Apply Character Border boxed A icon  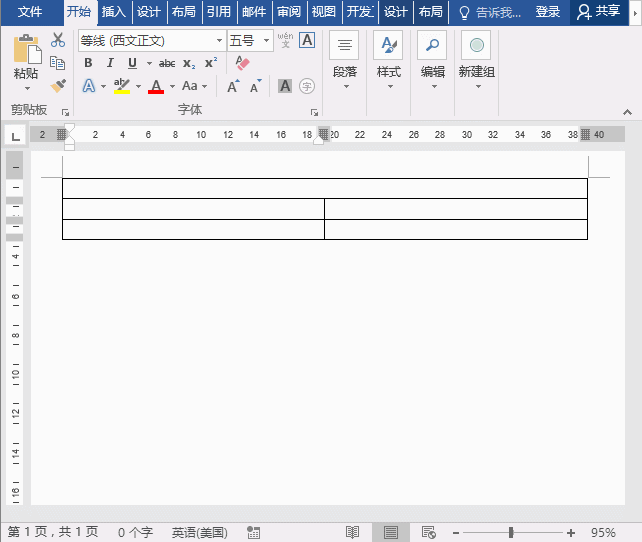click(307, 41)
